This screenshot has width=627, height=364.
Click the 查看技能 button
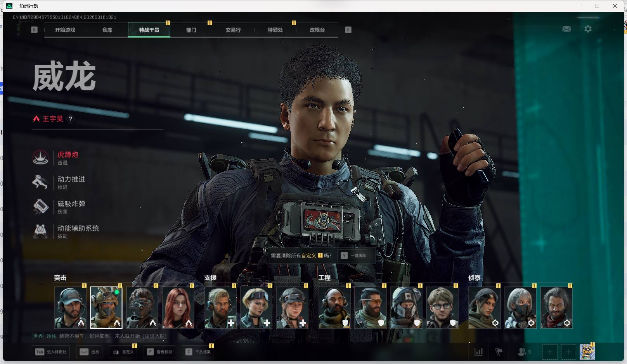point(160,352)
